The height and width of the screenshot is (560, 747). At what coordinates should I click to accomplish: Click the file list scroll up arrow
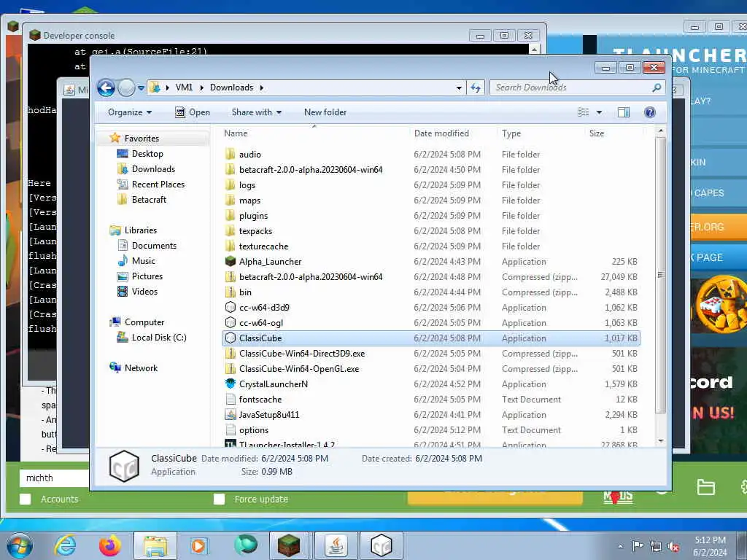point(660,131)
